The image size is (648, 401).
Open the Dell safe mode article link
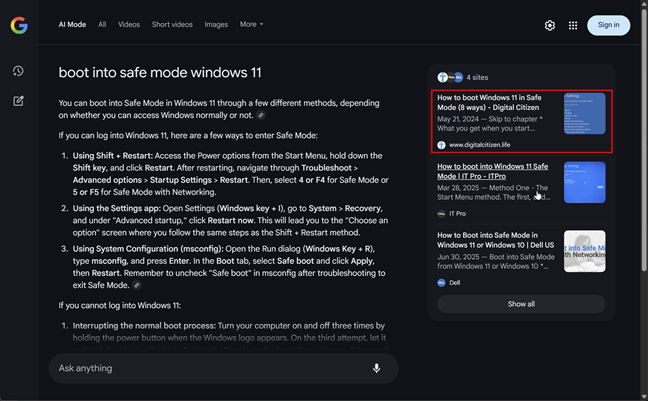click(494, 241)
